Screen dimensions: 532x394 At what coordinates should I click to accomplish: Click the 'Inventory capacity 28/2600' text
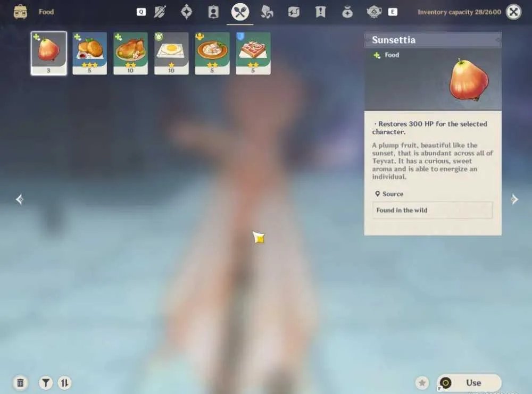coord(459,12)
